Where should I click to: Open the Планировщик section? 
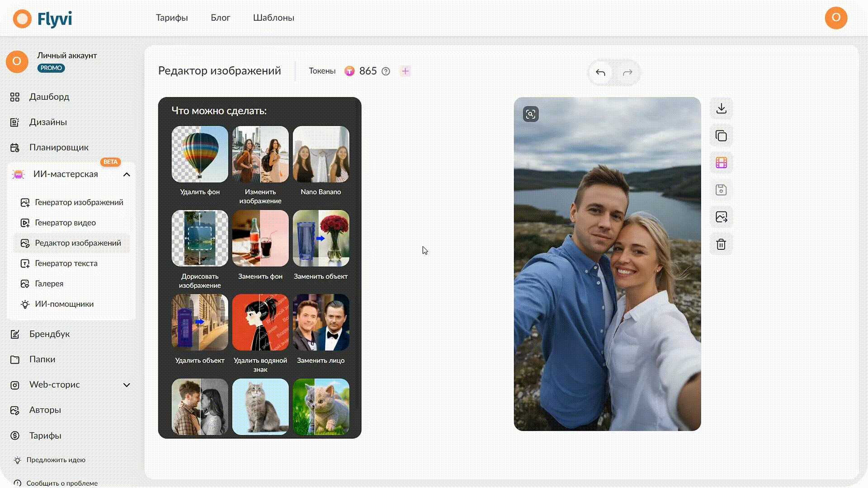point(59,147)
